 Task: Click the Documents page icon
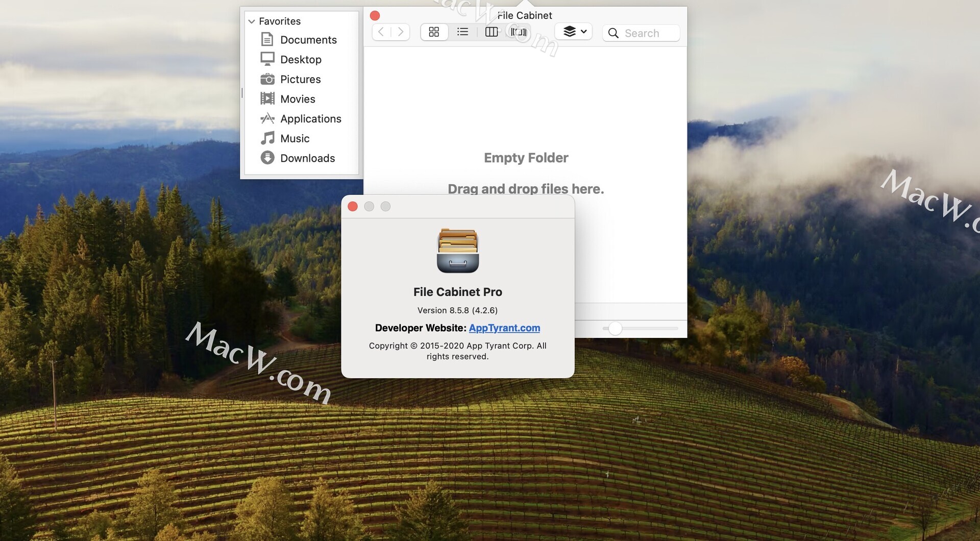267,39
